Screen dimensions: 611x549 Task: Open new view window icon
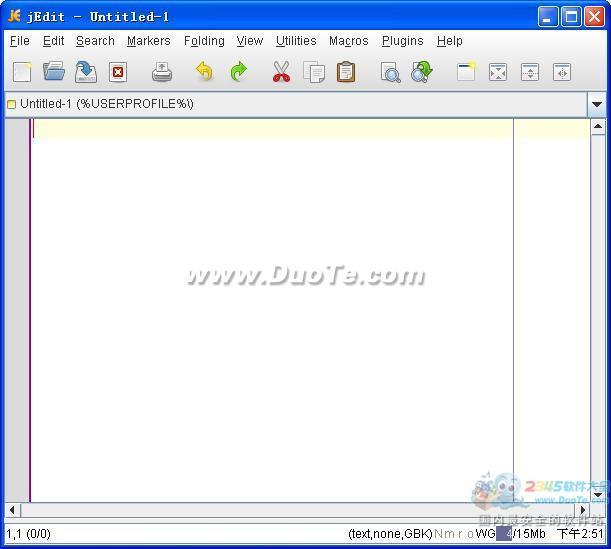click(x=466, y=71)
